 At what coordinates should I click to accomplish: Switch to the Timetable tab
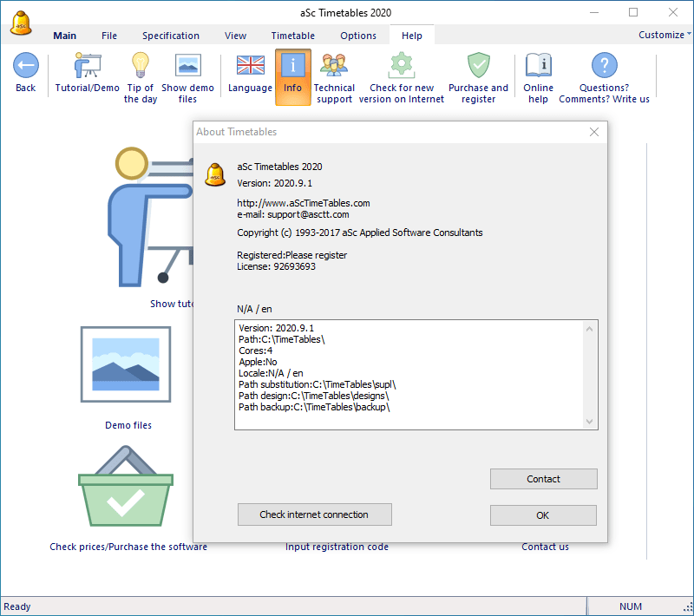pyautogui.click(x=292, y=36)
